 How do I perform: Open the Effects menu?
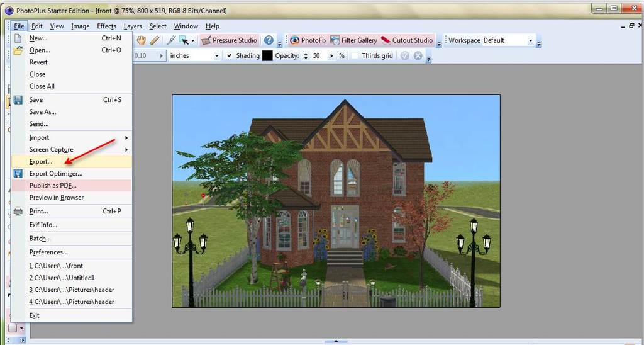(x=106, y=26)
